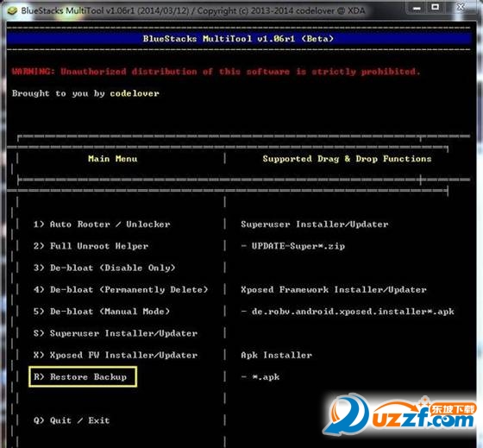Select option 1 Auto Rooter / Unlocker
The height and width of the screenshot is (448, 483).
[x=102, y=224]
